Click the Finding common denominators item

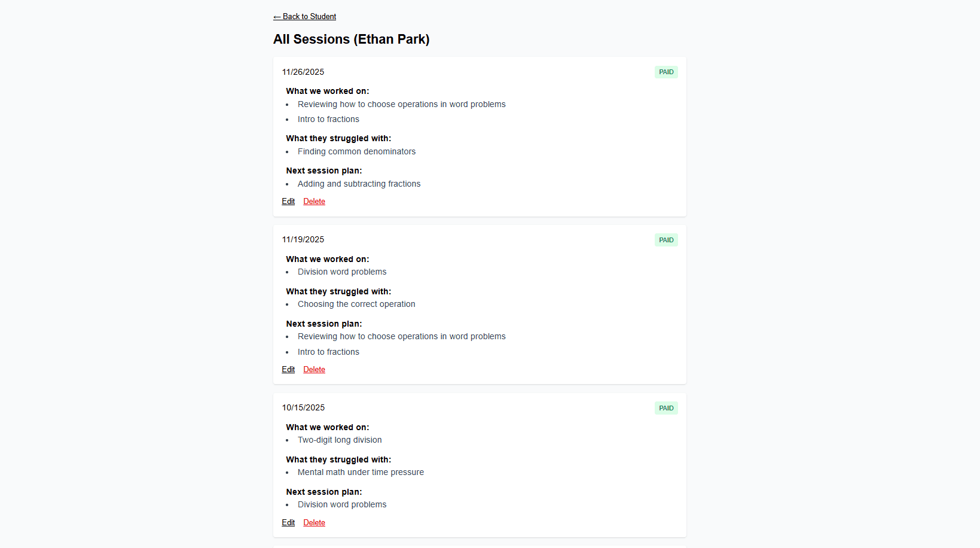tap(356, 152)
